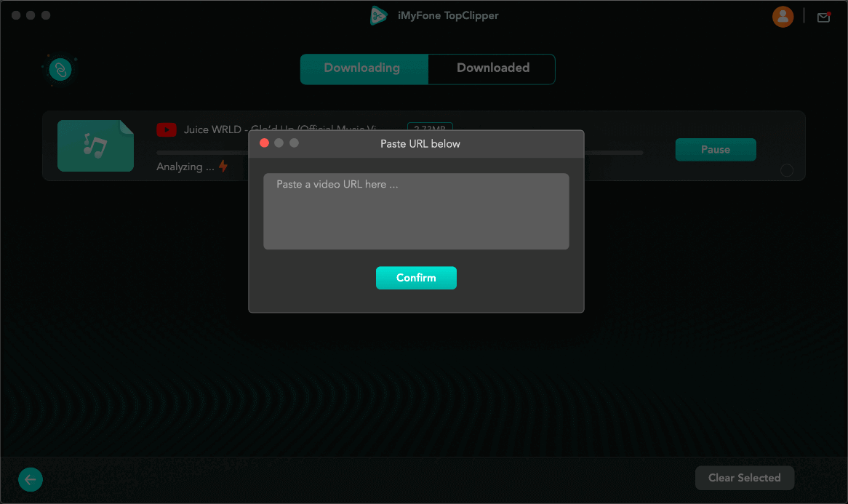
Task: Click the Paste URL below title bar
Action: [420, 143]
